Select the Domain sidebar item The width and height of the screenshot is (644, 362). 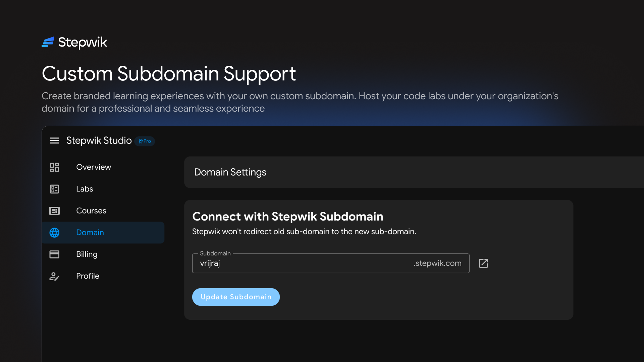(x=90, y=233)
